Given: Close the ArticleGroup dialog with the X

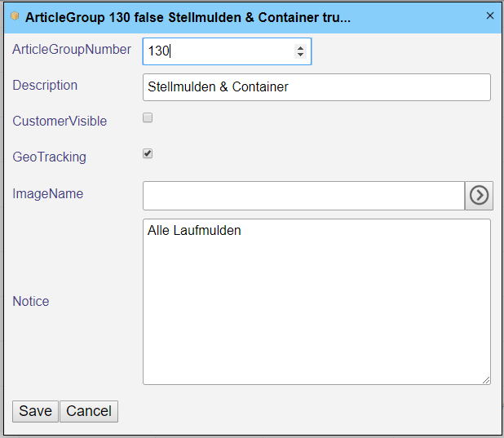Looking at the screenshot, I should pos(490,15).
